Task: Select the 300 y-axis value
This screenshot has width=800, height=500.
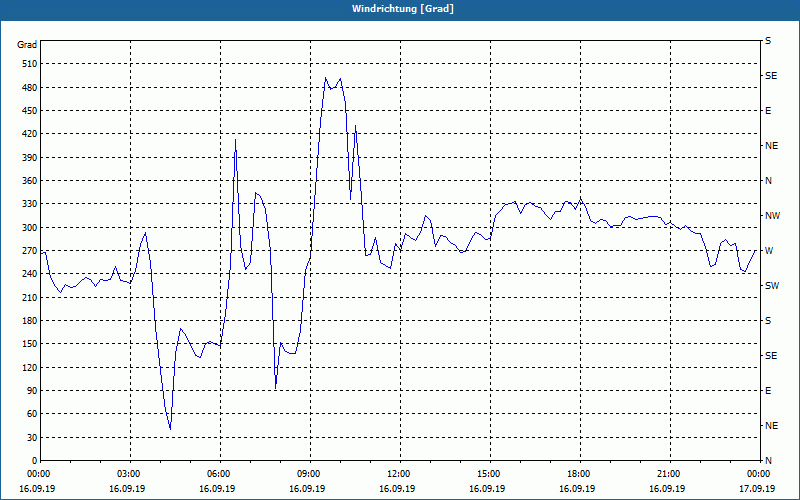Action: pos(29,228)
